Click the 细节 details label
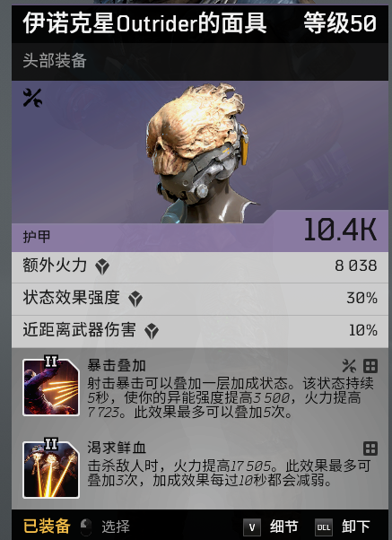The height and width of the screenshot is (540, 392). tap(283, 527)
